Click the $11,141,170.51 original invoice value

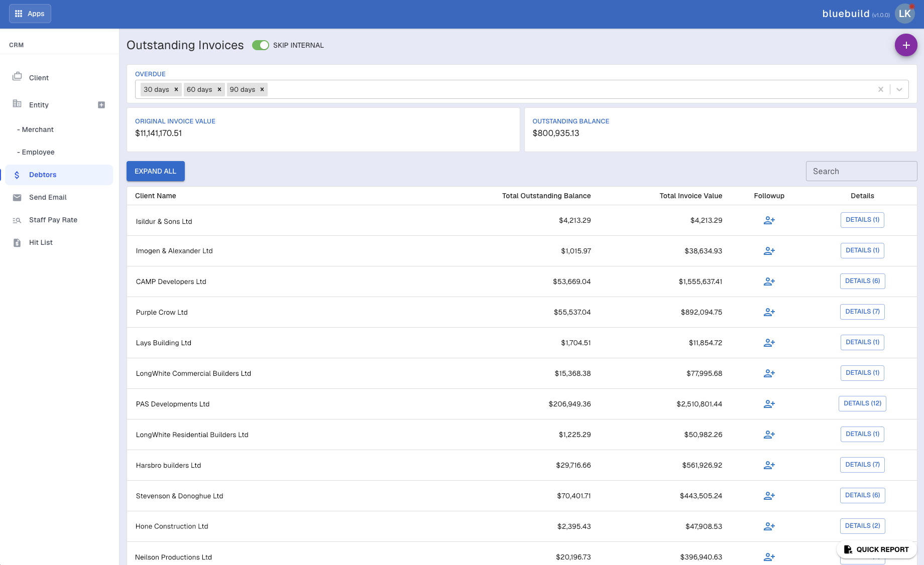click(x=159, y=133)
